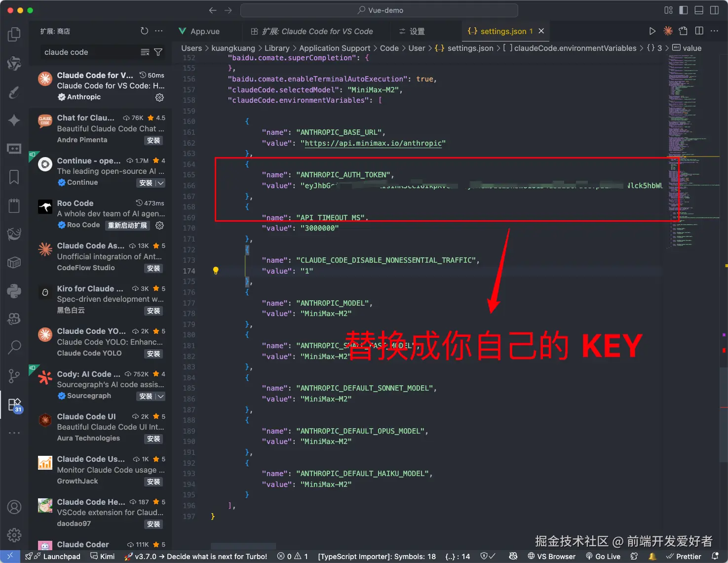Open Cody install options dropdown arrow
728x563 pixels.
(x=160, y=397)
